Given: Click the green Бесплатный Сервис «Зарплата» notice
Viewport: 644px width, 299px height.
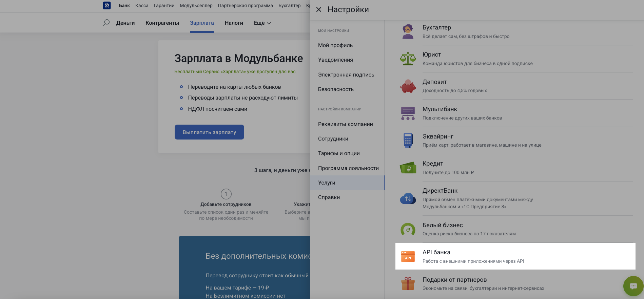Looking at the screenshot, I should tap(235, 71).
